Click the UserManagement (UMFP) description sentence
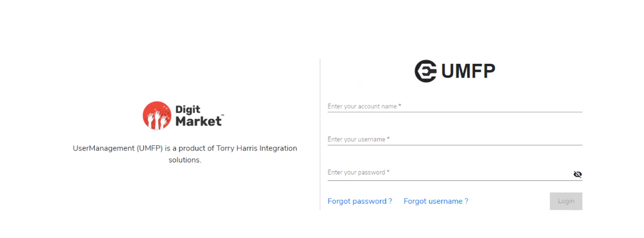644x238 pixels. click(185, 154)
